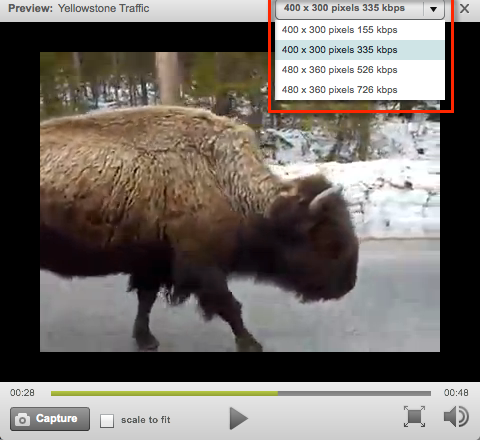The width and height of the screenshot is (480, 441).
Task: Collapse the resolution dropdown using its arrow
Action: [433, 9]
